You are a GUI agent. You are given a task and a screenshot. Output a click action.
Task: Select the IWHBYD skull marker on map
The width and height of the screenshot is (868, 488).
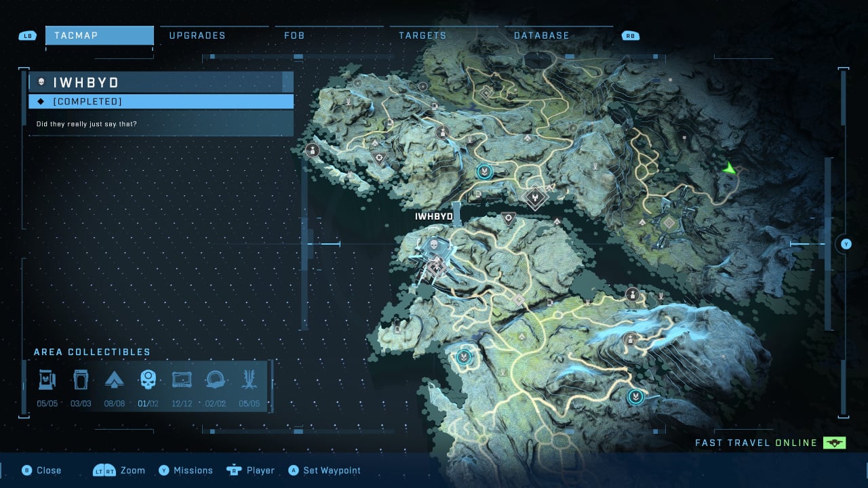coord(435,244)
